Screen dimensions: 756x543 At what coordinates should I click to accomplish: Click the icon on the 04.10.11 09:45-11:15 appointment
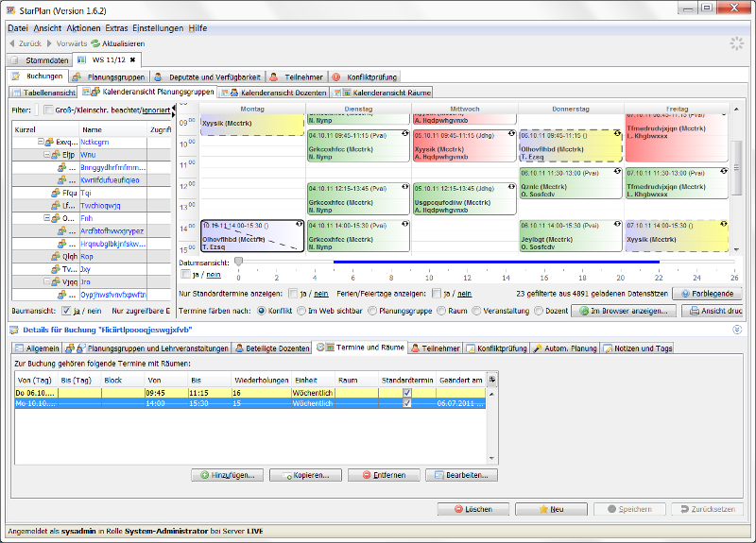405,134
